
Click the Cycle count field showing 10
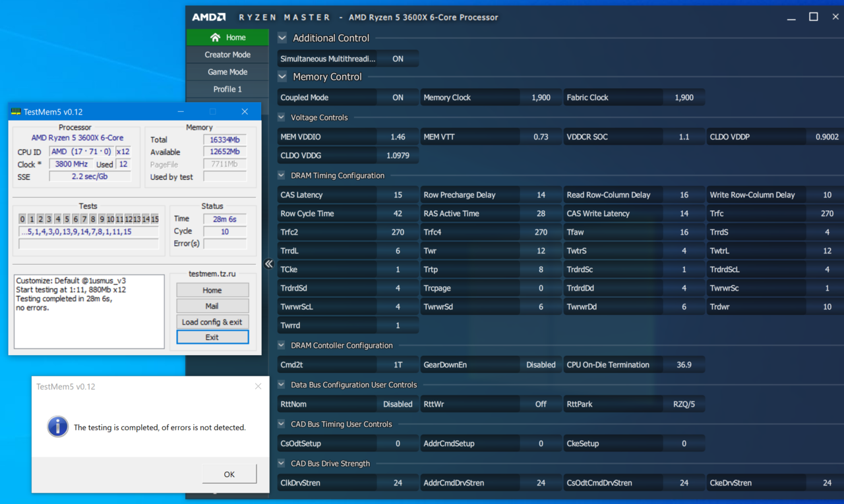point(225,232)
